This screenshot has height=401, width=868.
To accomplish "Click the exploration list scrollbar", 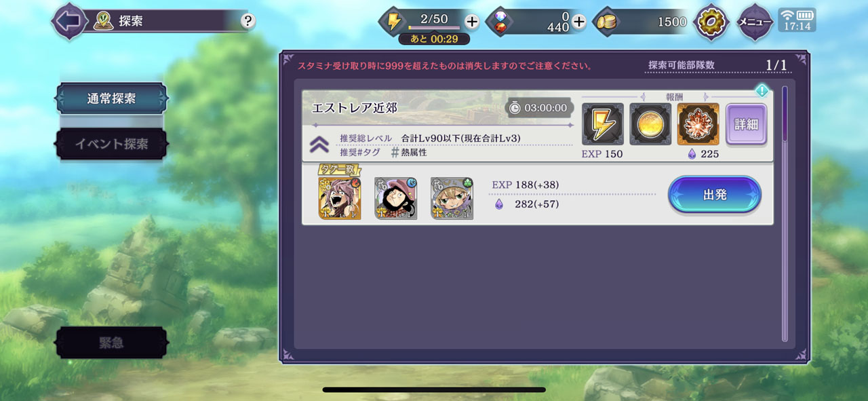I will pos(785,214).
